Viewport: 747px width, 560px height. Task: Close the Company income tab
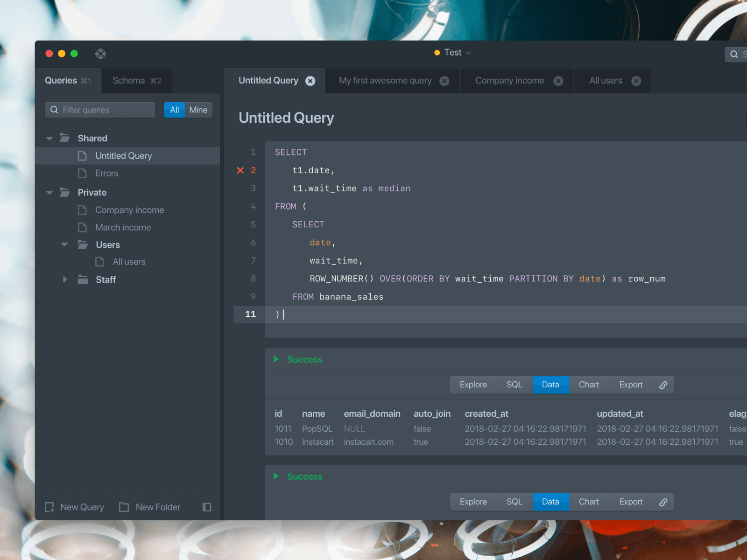tap(558, 81)
